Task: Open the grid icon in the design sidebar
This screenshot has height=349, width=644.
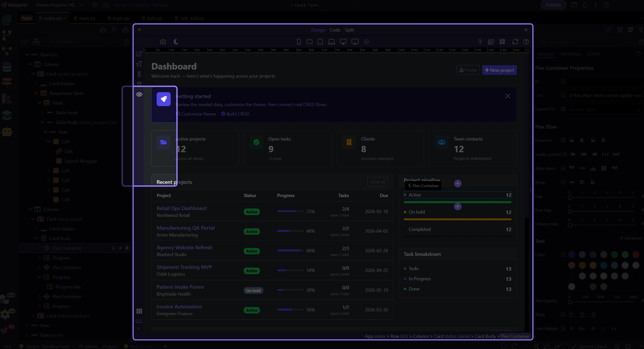Action: pos(139,311)
